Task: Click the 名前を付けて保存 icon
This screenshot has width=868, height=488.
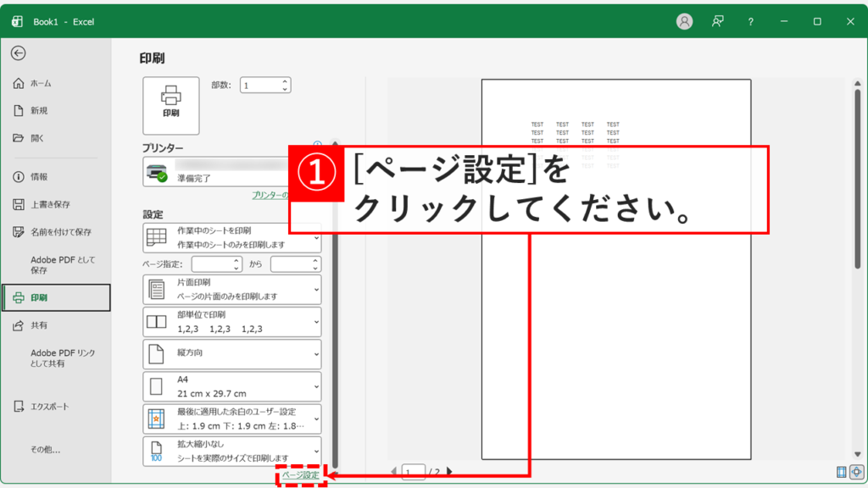Action: point(19,232)
